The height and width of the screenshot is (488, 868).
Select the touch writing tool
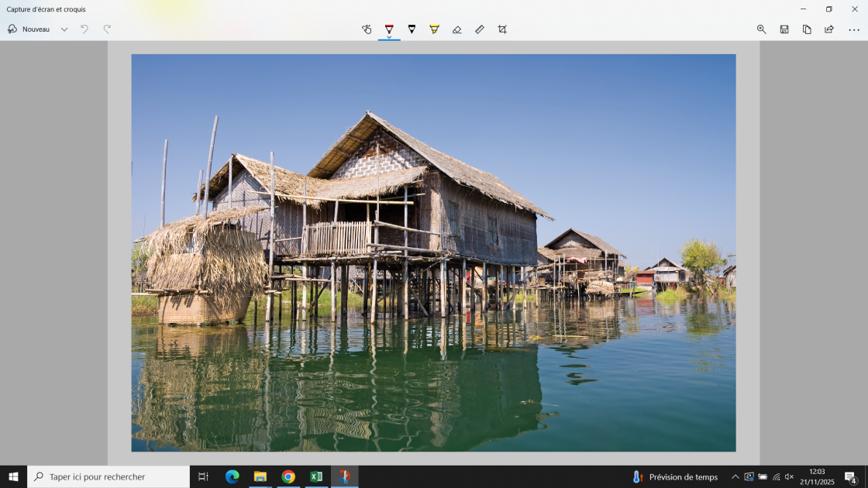click(367, 29)
